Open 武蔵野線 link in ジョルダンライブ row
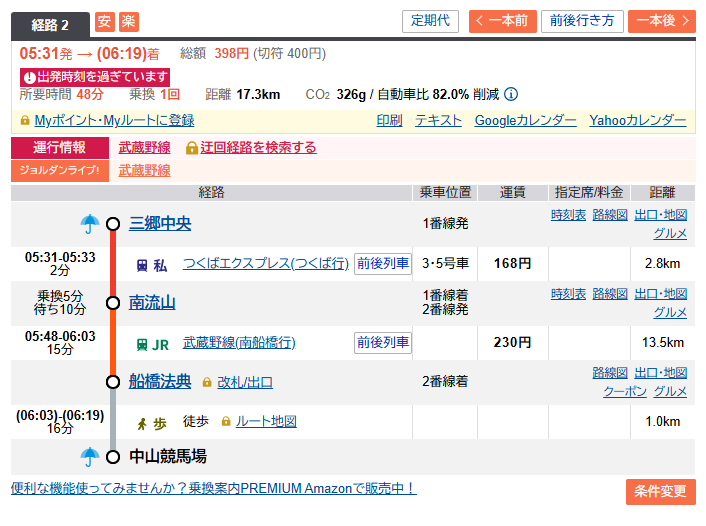The image size is (706, 526). point(145,171)
